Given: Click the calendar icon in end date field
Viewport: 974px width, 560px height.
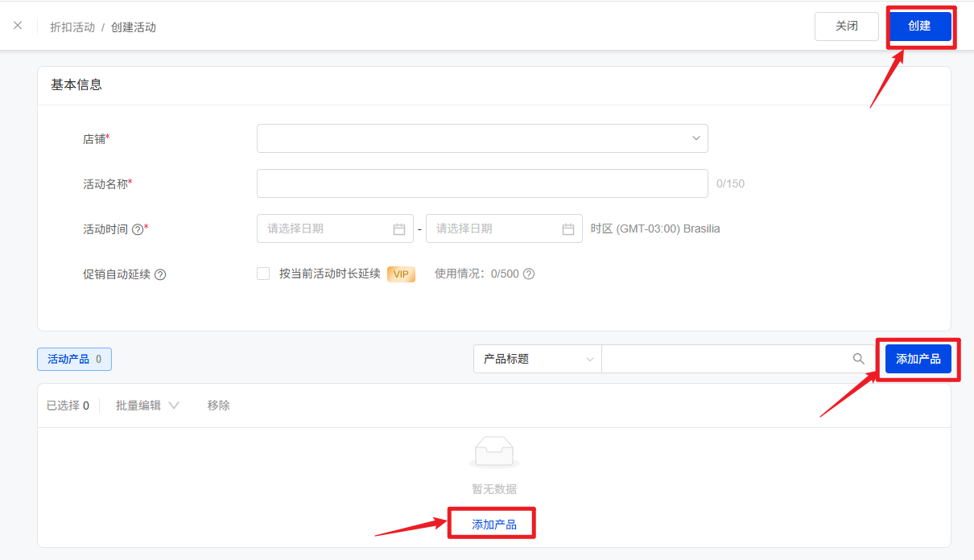Looking at the screenshot, I should click(568, 229).
